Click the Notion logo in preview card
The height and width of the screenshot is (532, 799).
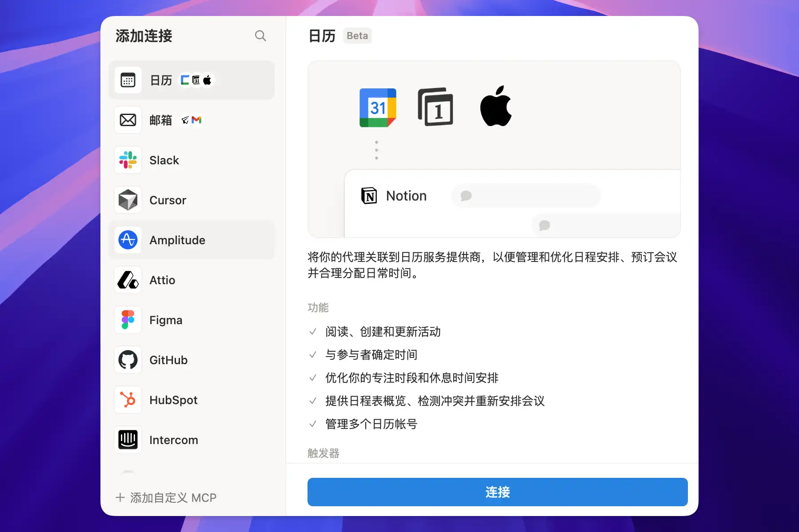click(x=369, y=196)
